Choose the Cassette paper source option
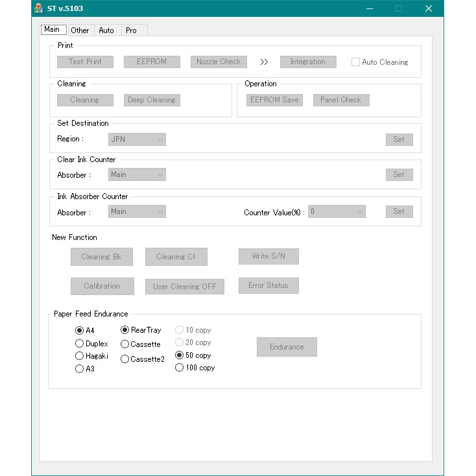The image size is (476, 476). click(125, 344)
